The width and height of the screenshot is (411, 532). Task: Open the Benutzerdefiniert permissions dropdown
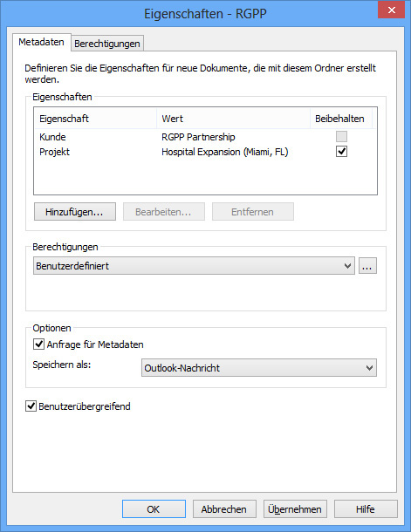(194, 266)
